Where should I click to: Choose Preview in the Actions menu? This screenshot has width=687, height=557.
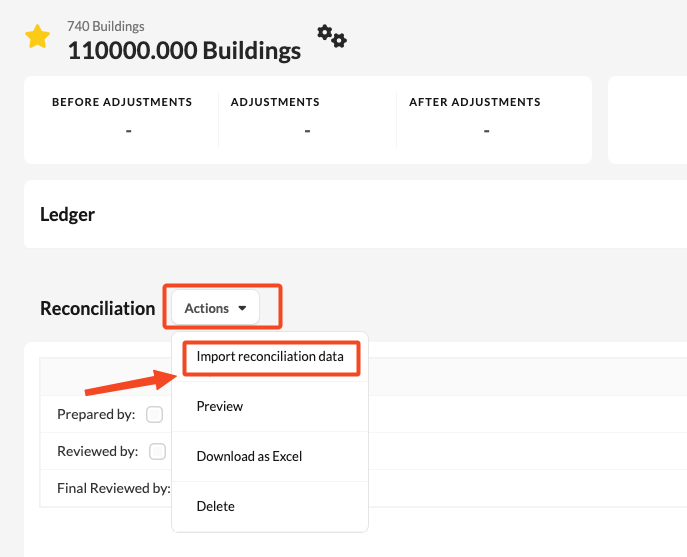[220, 406]
